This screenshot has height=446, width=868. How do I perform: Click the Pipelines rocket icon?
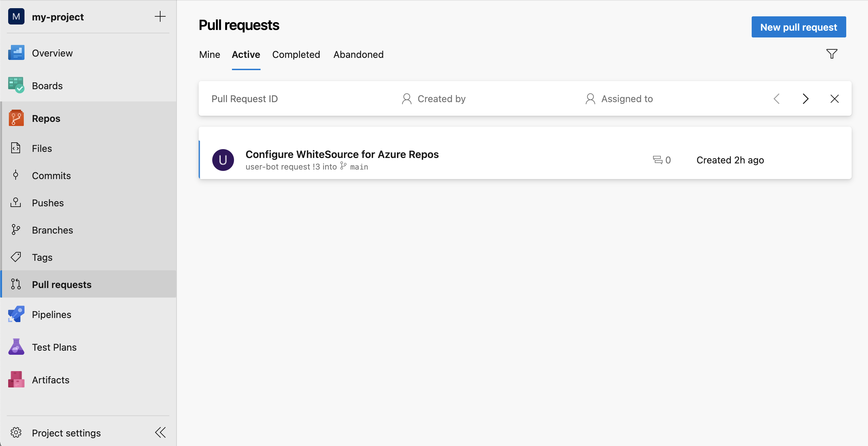[16, 314]
